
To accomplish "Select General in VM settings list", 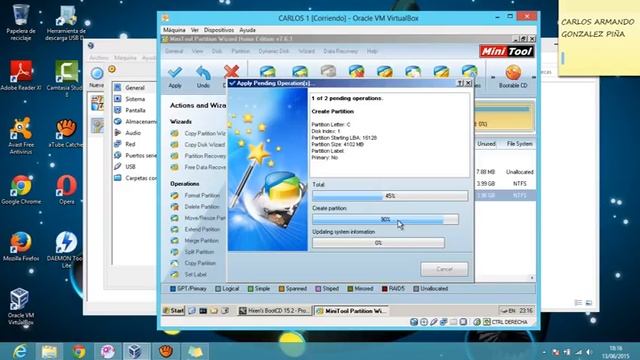I will [x=134, y=88].
